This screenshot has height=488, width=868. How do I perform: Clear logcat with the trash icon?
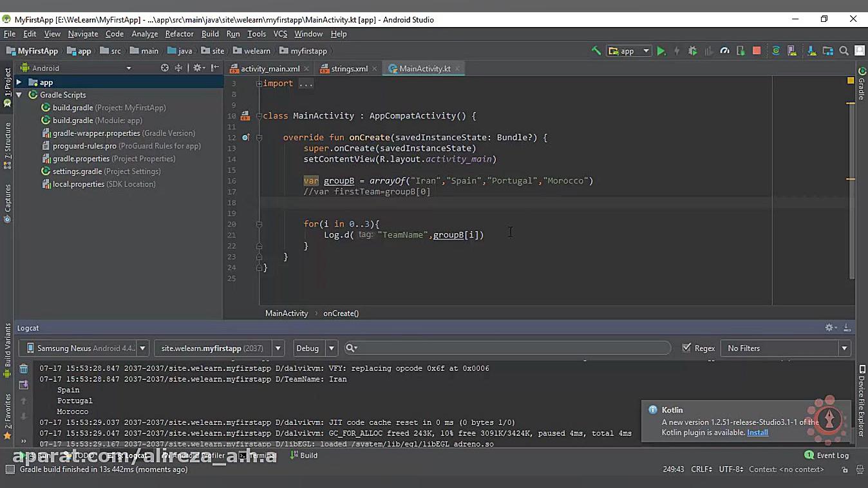coord(24,369)
